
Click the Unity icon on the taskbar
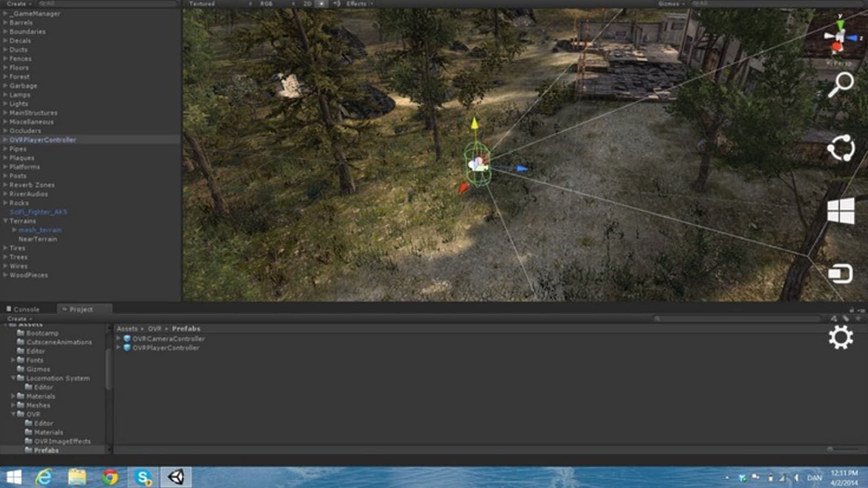(176, 477)
